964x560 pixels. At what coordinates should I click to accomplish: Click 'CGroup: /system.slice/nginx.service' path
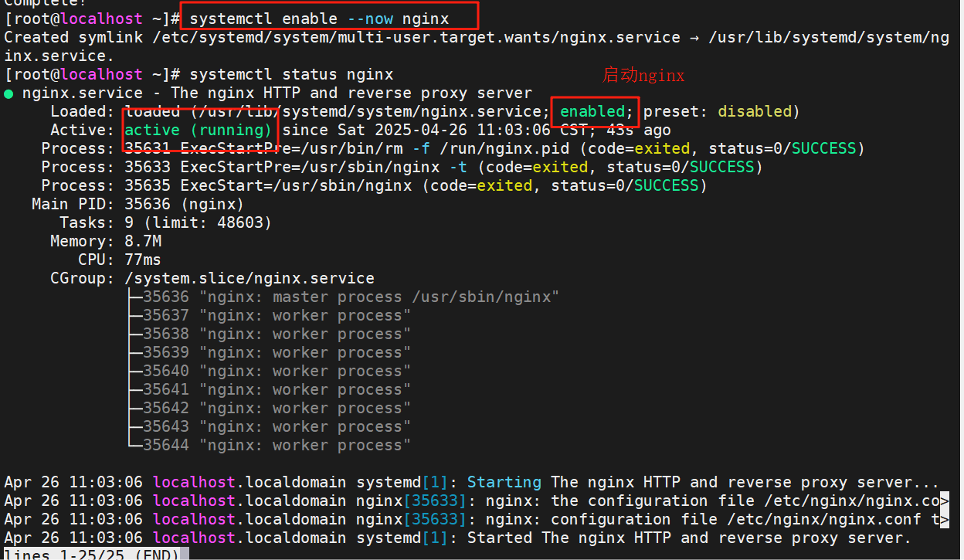(x=212, y=278)
